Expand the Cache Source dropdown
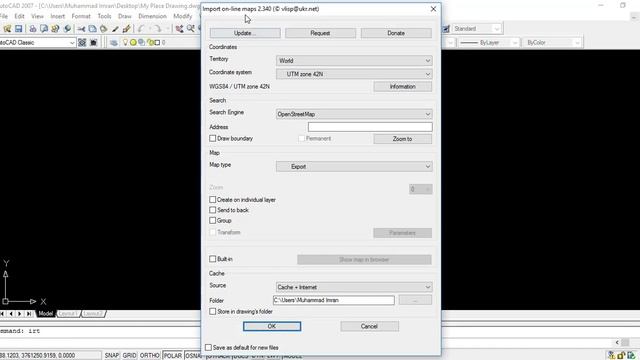Screen dimensions: 640x360 [354, 287]
